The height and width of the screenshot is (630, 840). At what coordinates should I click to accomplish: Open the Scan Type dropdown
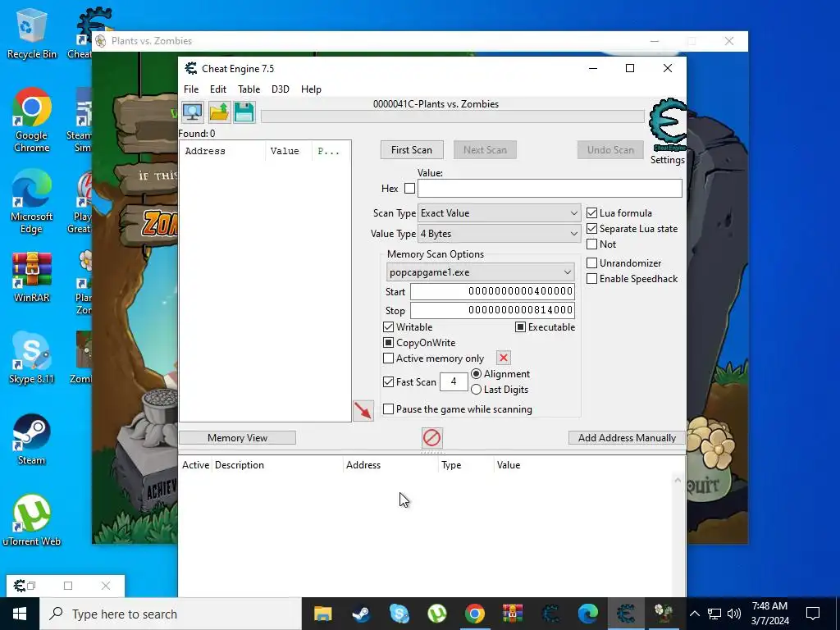pyautogui.click(x=499, y=213)
